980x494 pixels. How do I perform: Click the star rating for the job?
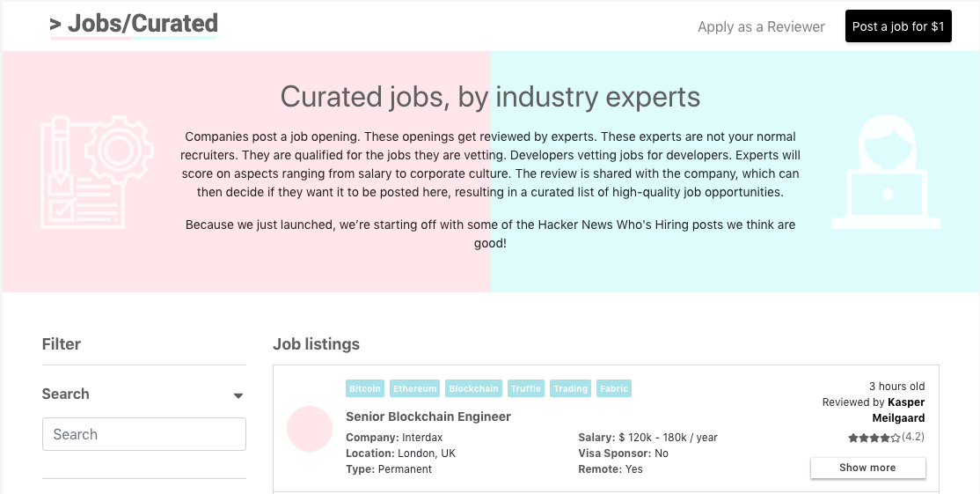point(874,437)
